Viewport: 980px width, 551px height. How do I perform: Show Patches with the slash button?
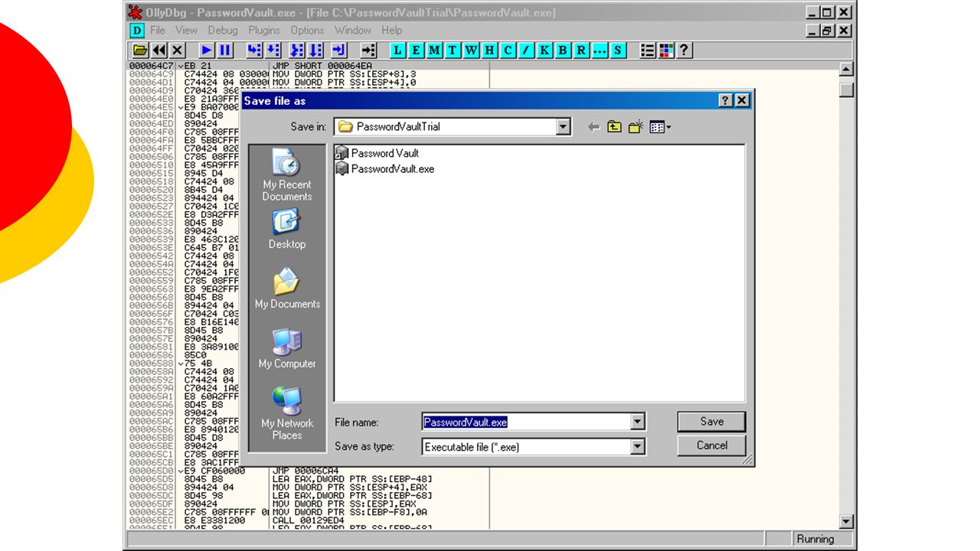pyautogui.click(x=526, y=51)
